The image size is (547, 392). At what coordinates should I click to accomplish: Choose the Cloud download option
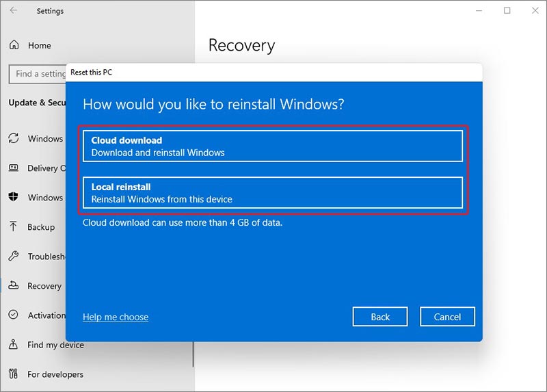[273, 146]
